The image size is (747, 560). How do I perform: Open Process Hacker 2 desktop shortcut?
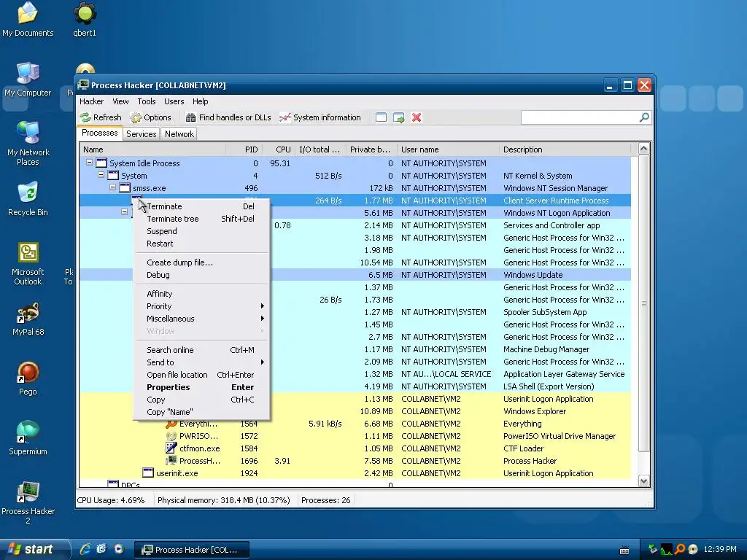pyautogui.click(x=28, y=503)
